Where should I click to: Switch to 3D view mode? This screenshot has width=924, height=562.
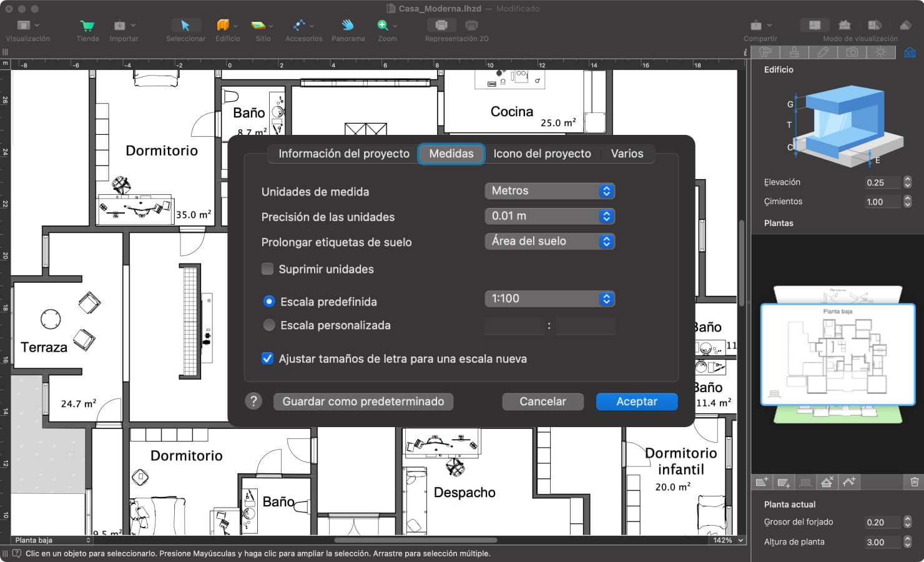905,26
